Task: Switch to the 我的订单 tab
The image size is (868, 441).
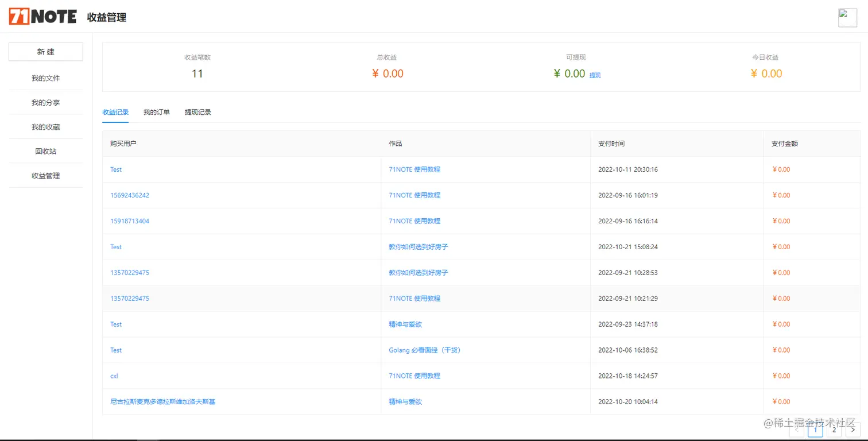Action: tap(157, 112)
